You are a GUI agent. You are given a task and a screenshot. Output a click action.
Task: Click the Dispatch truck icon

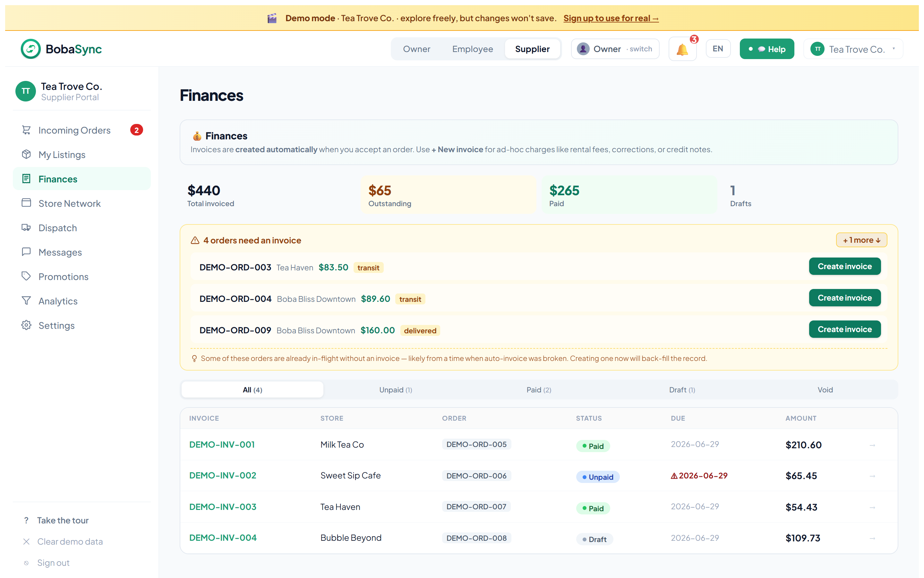(x=26, y=227)
